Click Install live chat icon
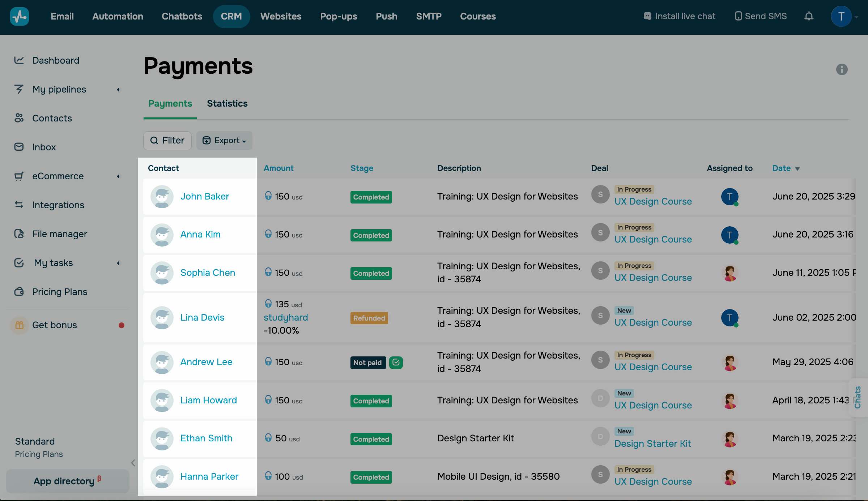Viewport: 868px width, 501px height. pos(647,16)
